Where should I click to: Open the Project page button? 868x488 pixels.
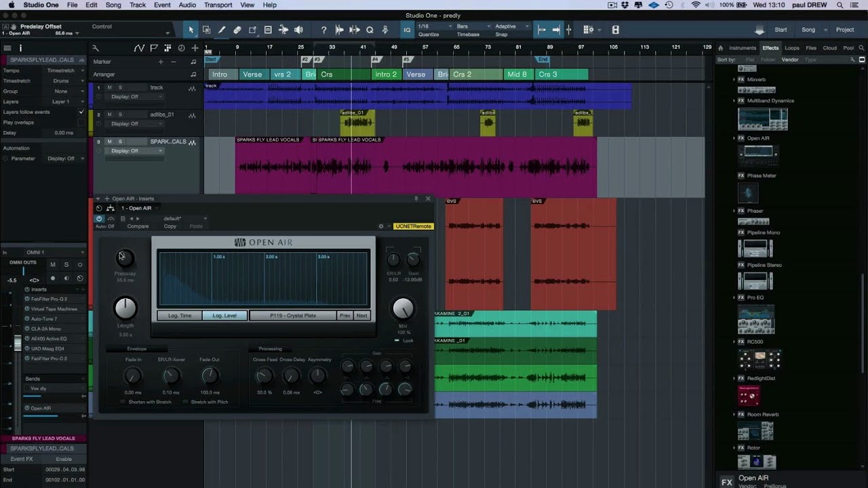[845, 30]
